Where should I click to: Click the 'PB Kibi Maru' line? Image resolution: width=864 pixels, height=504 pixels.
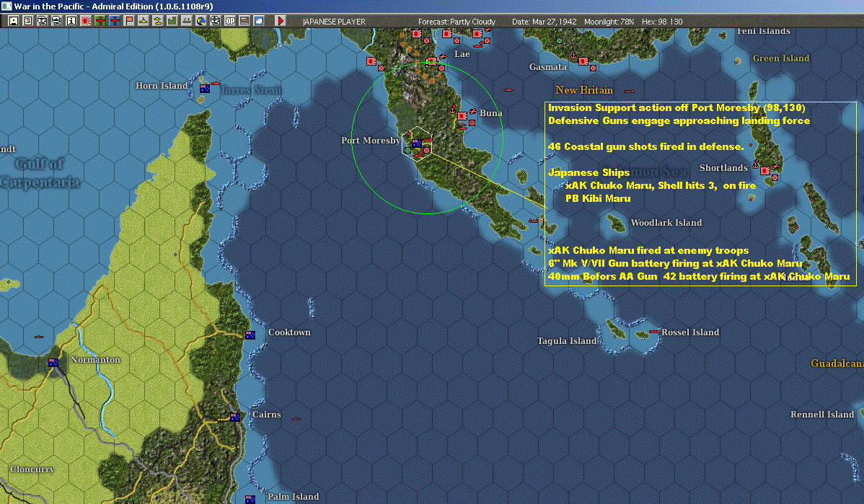tap(598, 198)
